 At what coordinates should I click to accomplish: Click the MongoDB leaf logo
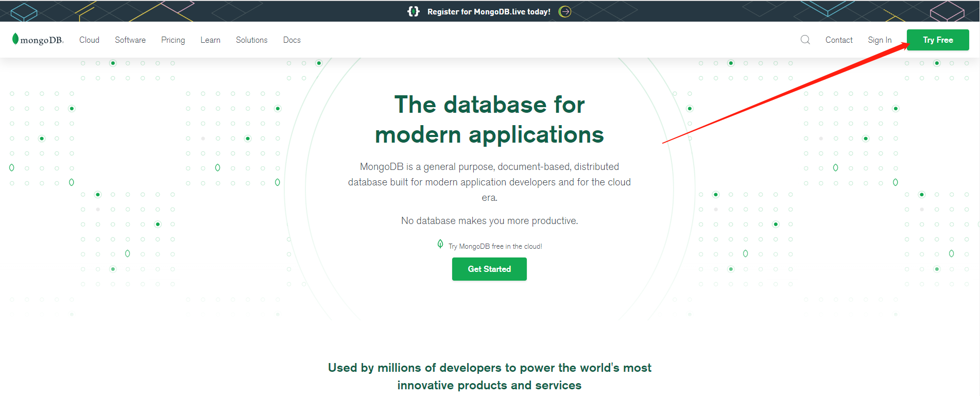click(x=38, y=39)
